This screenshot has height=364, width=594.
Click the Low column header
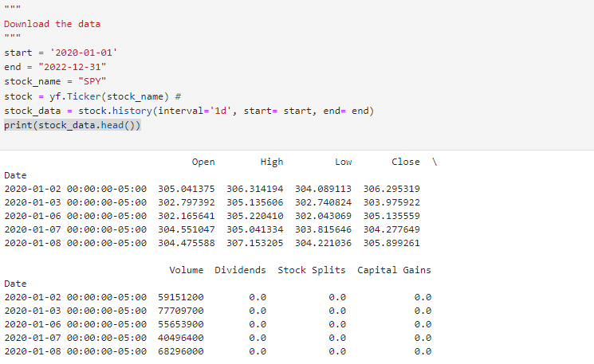[x=343, y=162]
